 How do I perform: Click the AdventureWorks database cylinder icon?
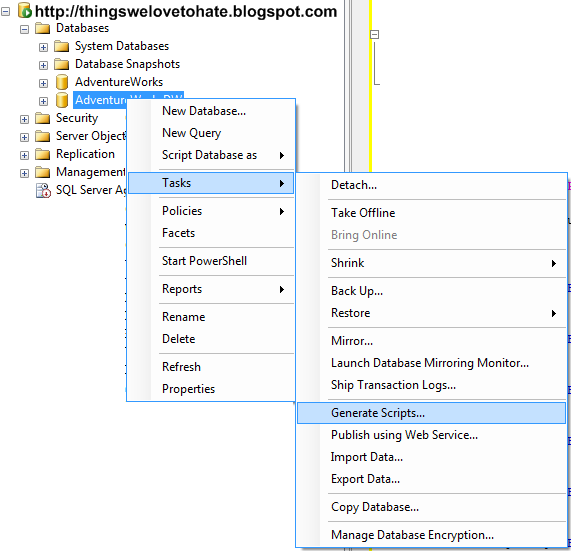62,82
